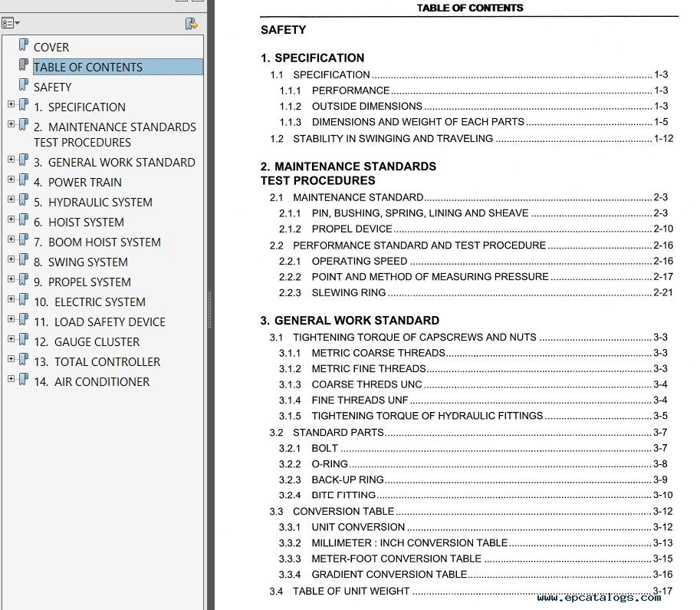The width and height of the screenshot is (700, 610).
Task: Follow contents entry 2.1.2 PROPEL DEVICE
Action: click(476, 229)
